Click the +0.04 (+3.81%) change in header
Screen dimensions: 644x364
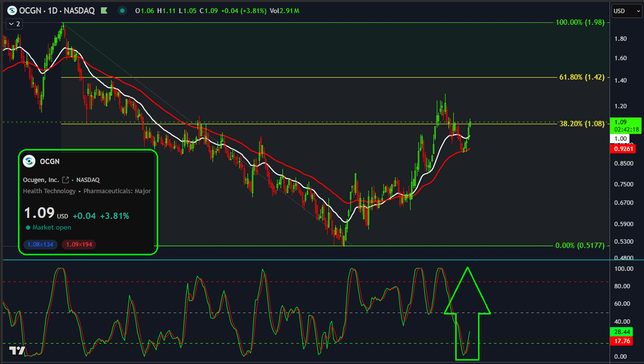click(x=244, y=11)
